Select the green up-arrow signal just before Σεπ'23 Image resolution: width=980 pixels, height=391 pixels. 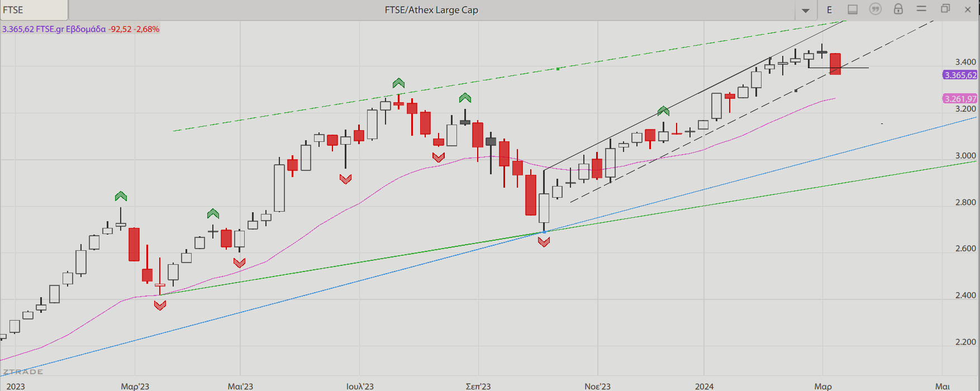coord(465,98)
